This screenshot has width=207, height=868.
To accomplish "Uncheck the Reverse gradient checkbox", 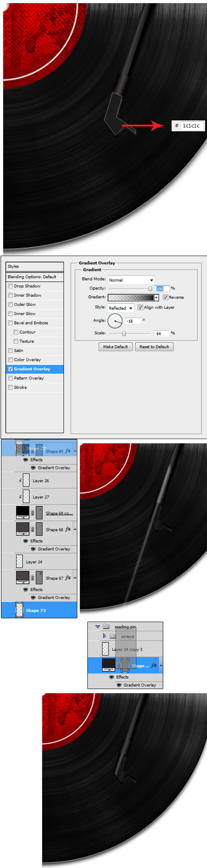I will (x=165, y=297).
